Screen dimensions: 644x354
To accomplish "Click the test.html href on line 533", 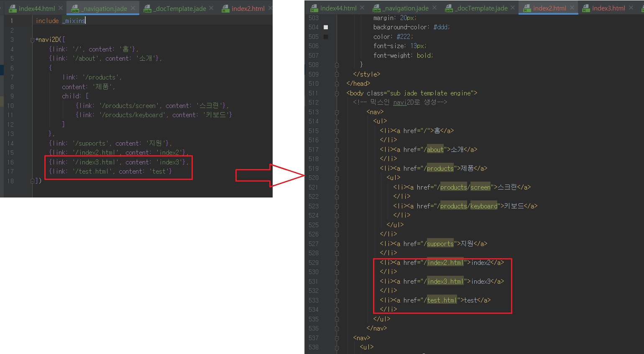I will (x=442, y=300).
